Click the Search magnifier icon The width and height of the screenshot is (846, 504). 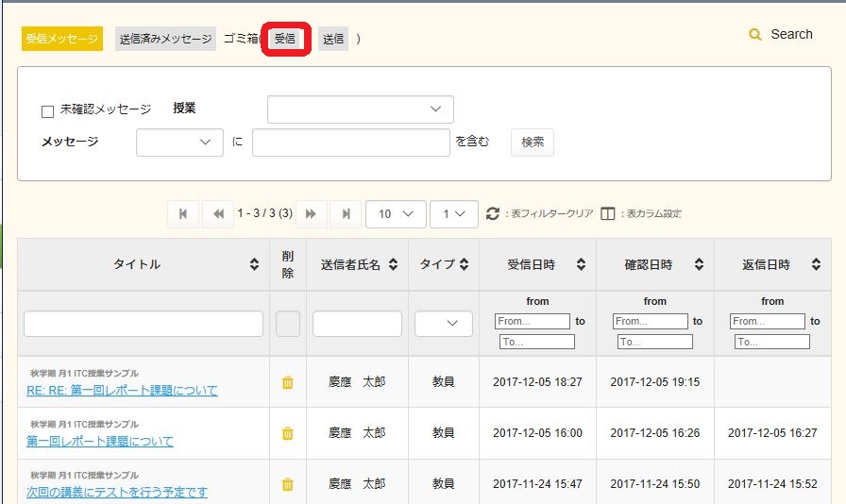pos(754,35)
